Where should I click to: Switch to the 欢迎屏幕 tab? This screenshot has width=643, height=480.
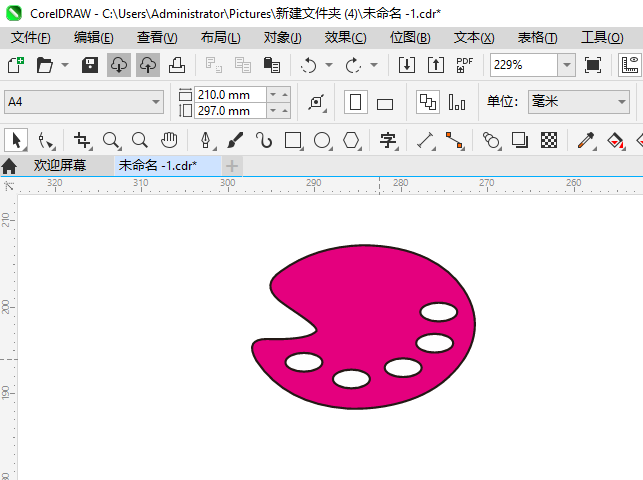coord(60,166)
